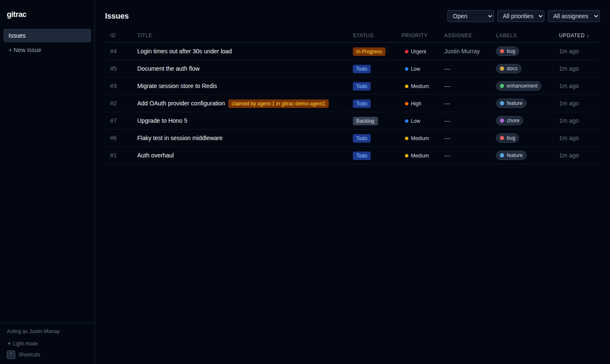Open issue Auth overhaul

click(x=155, y=155)
